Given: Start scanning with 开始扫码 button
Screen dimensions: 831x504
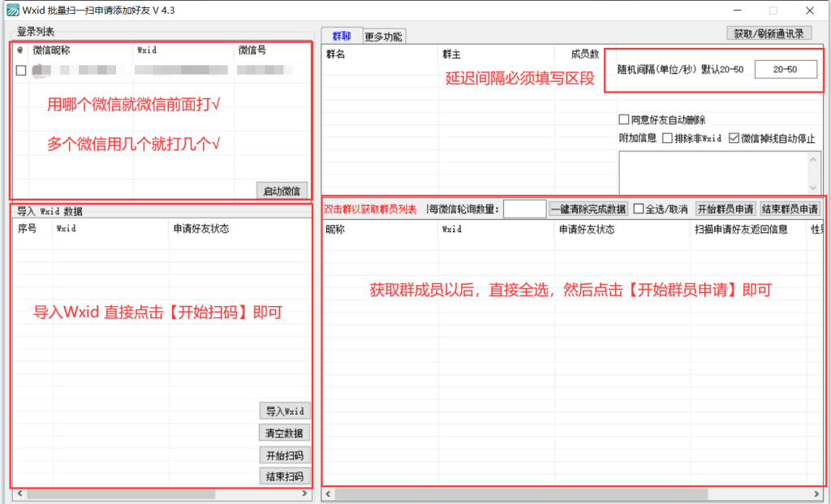Looking at the screenshot, I should [284, 454].
